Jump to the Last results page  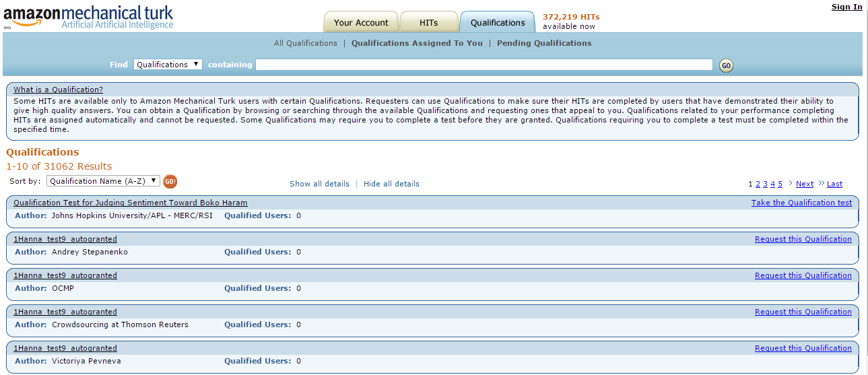(x=834, y=184)
